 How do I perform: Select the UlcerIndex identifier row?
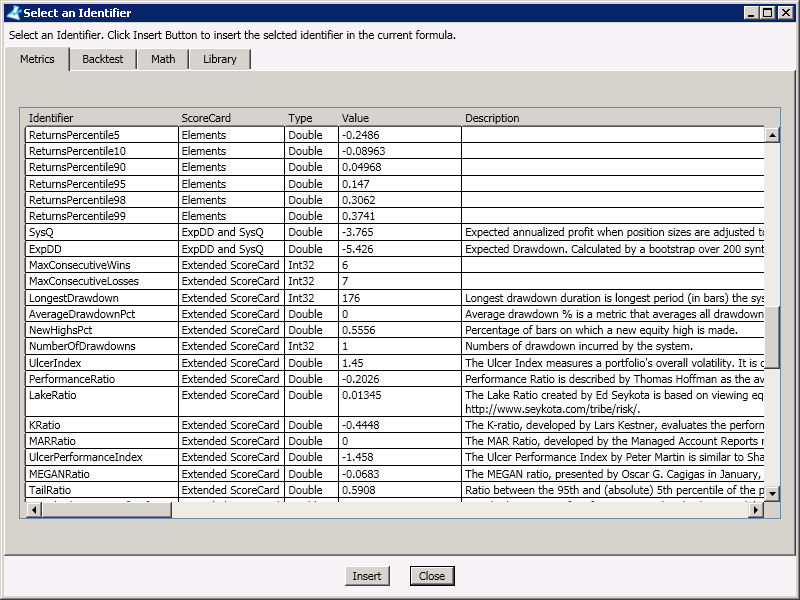pos(56,363)
